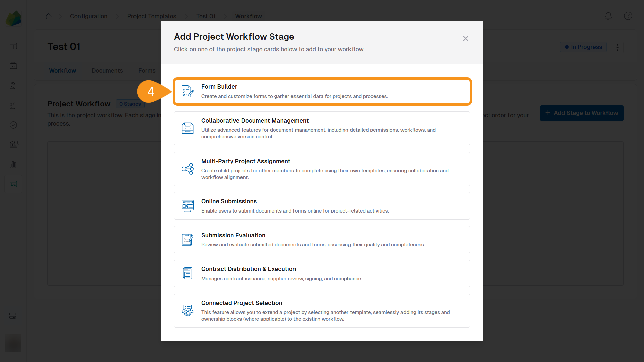Select the Form Builder stage card

pos(322,92)
